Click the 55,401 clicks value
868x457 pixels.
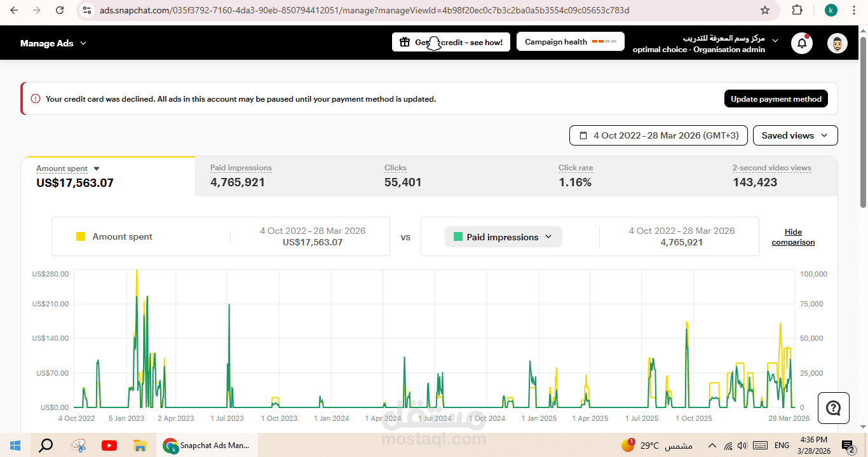point(403,183)
